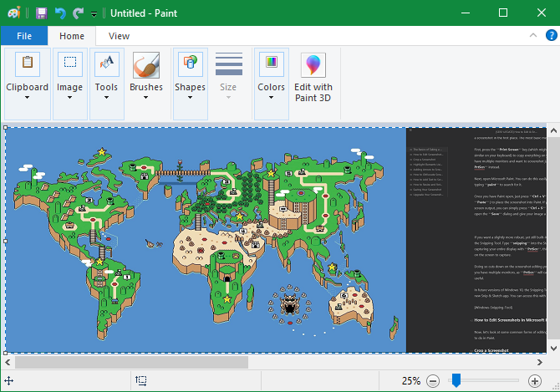This screenshot has height=392, width=560.
Task: Click the dark text panel in the pasted screenshot
Action: pos(476,240)
